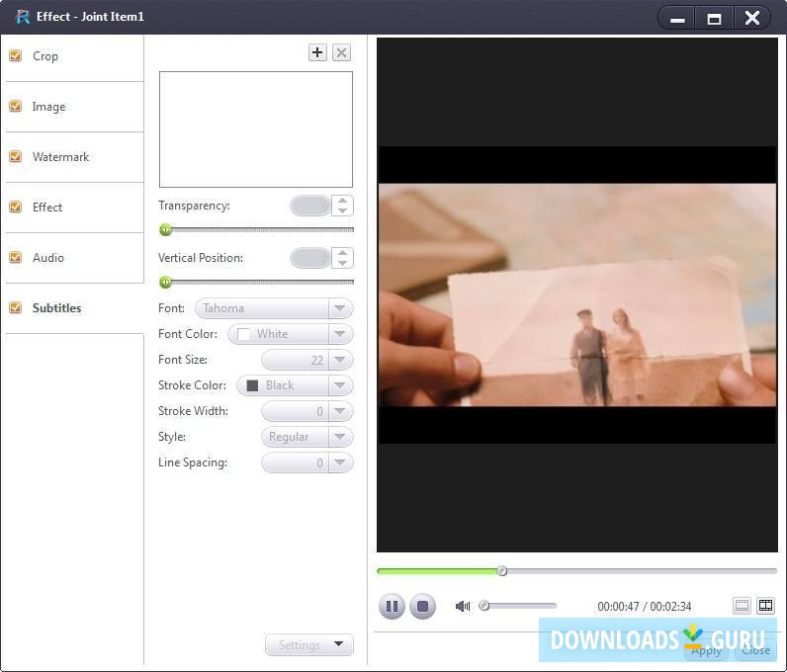Open the Stroke Width dropdown
Screen dimensions: 787x672
[x=307, y=411]
